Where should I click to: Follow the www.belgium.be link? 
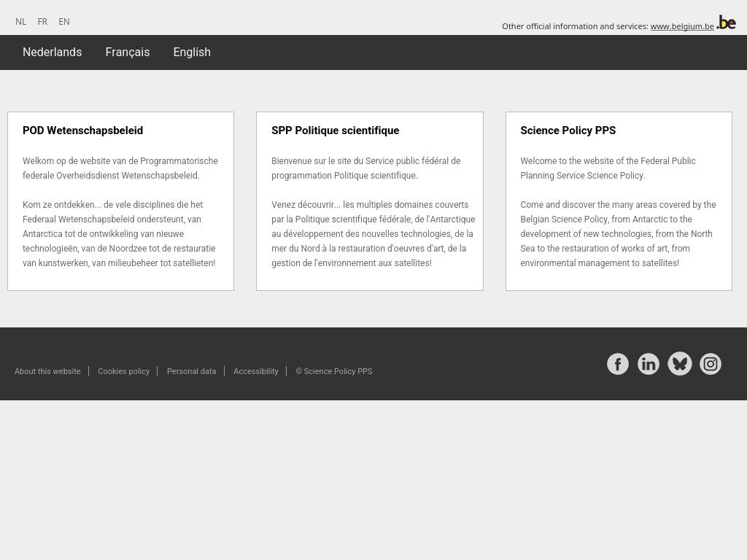(x=682, y=26)
